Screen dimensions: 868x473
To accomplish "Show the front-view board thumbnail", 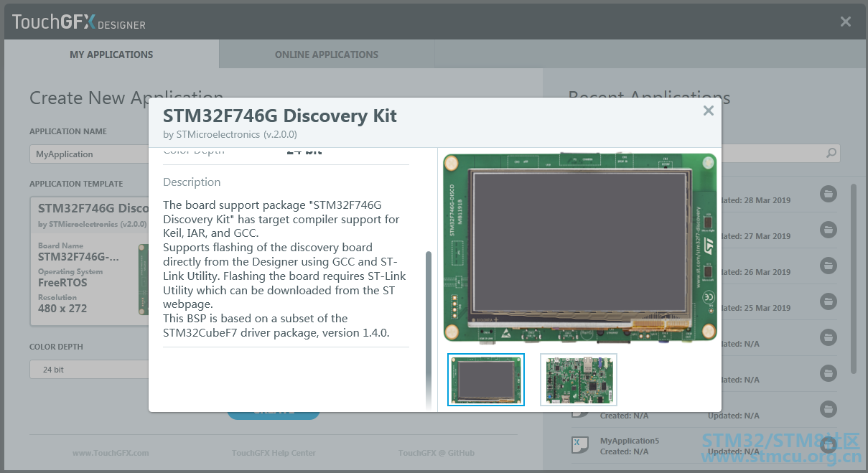I will [x=486, y=380].
